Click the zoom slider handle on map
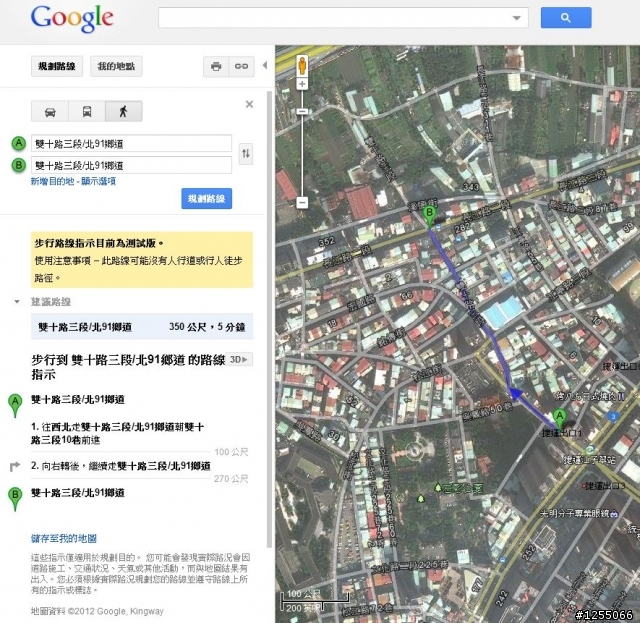 point(302,111)
